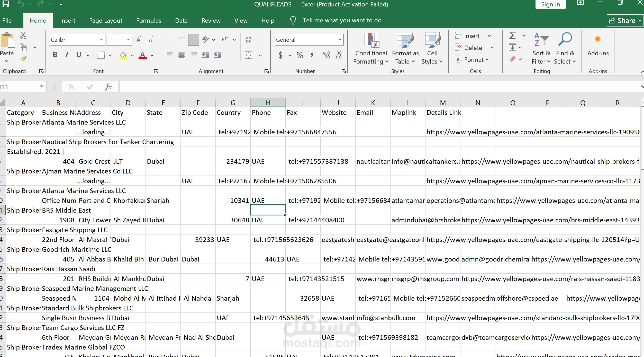Switch to the Review tab

211,20
